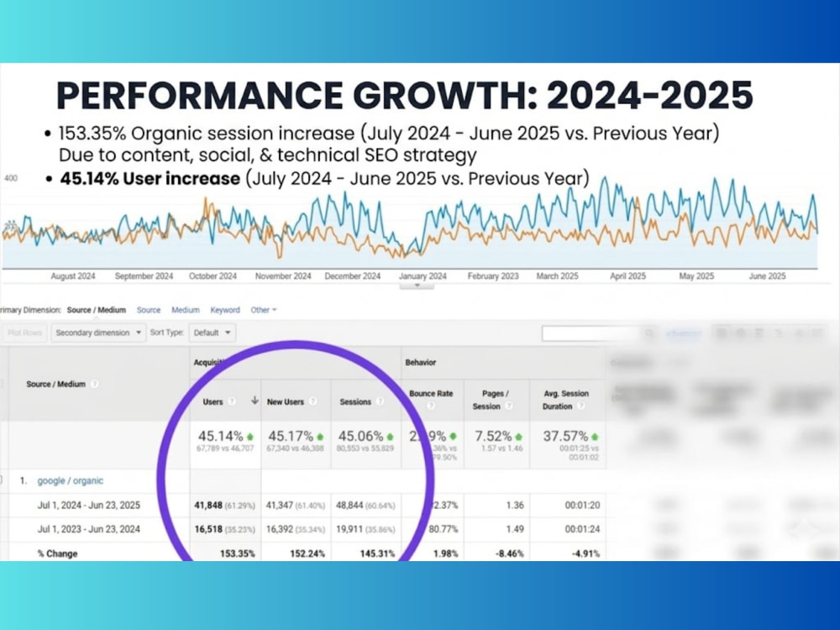Viewport: 840px width, 630px height.
Task: Click green up indicator beside 7.52% pages per session
Action: point(518,437)
